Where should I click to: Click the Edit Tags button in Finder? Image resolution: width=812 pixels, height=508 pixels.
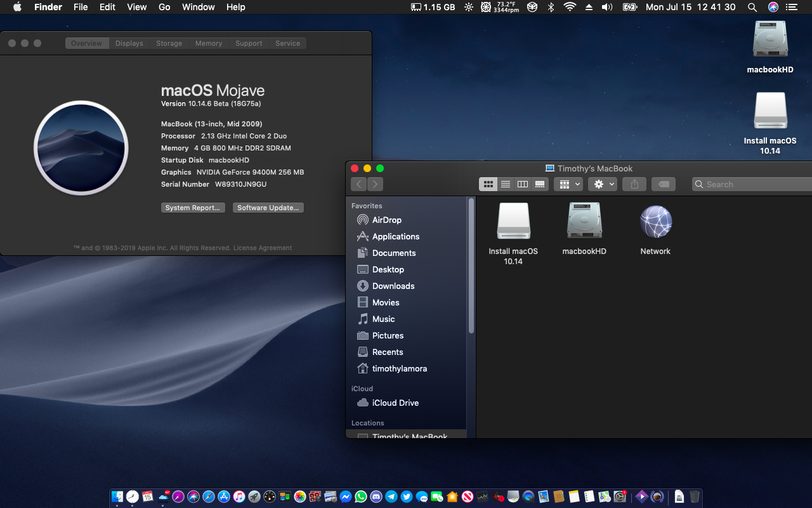[664, 184]
